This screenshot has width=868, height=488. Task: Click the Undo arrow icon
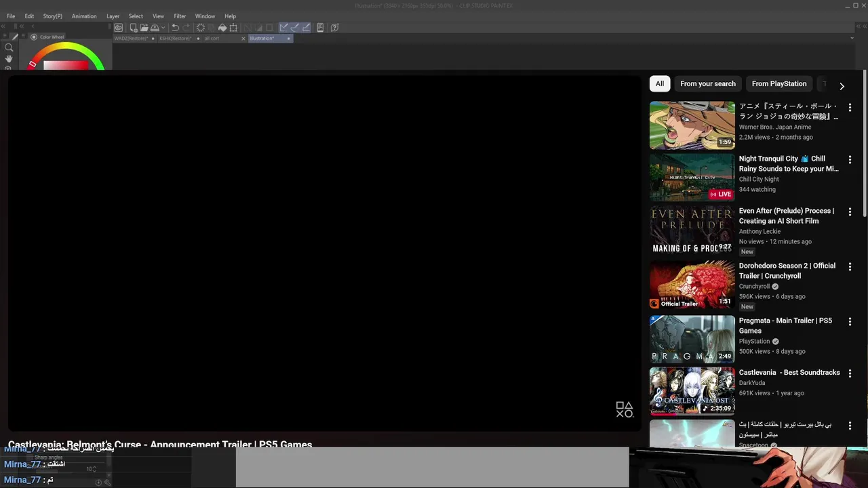coord(175,28)
